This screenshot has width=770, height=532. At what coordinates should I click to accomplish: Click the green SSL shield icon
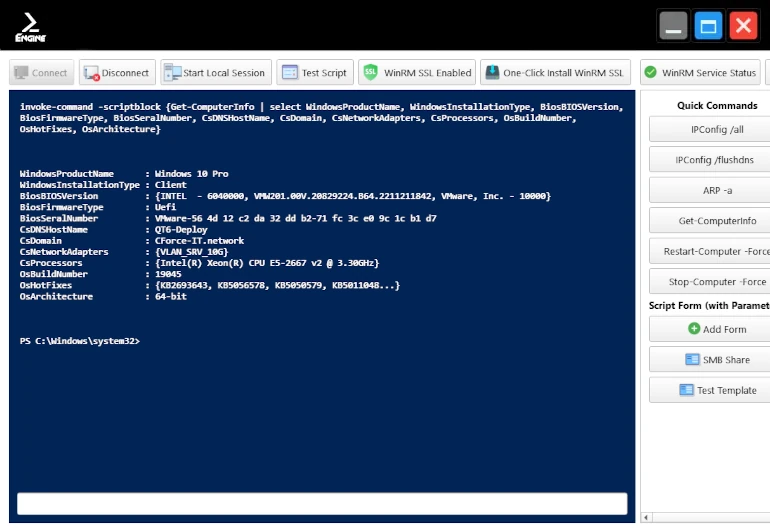[370, 72]
